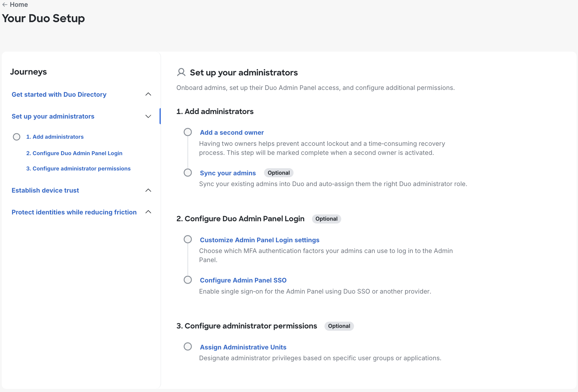Open Protect identities while reducing friction journey
Screen dimensions: 578x392
coord(74,212)
